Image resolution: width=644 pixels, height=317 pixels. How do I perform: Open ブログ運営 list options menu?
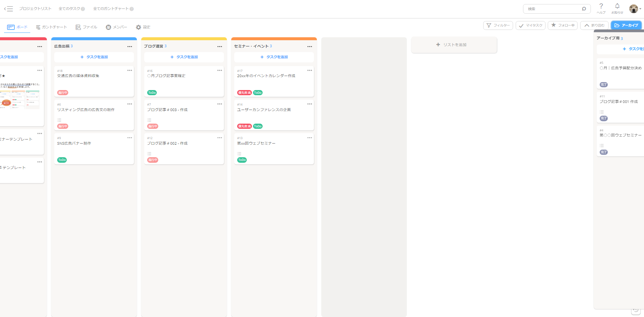pyautogui.click(x=219, y=46)
